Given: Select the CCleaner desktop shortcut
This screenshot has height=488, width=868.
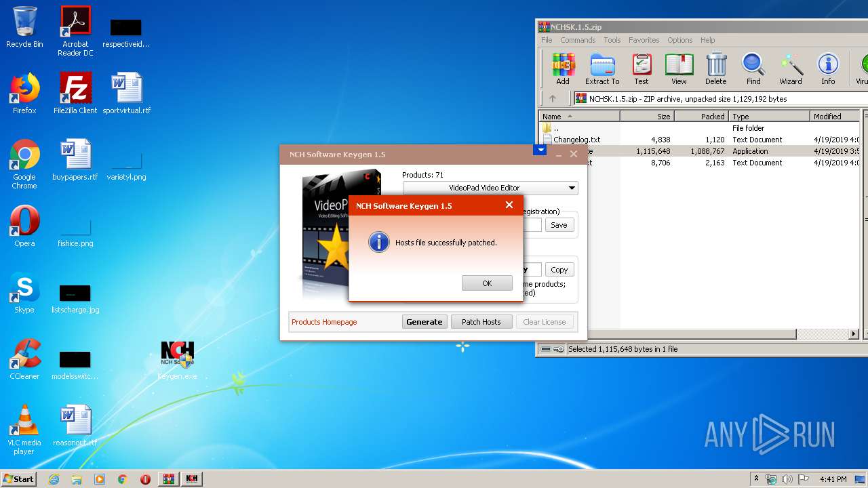Looking at the screenshot, I should tap(24, 359).
